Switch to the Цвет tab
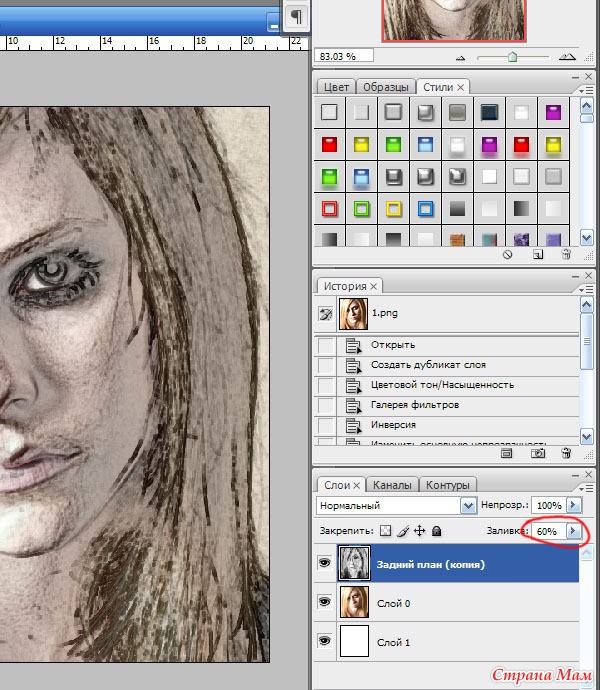Viewport: 600px width, 690px height. point(336,87)
